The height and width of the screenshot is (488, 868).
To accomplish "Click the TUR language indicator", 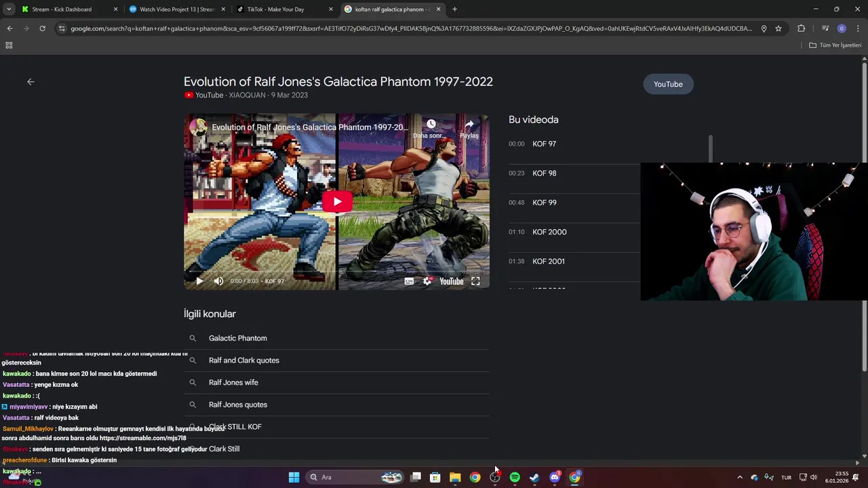I will coord(786,477).
